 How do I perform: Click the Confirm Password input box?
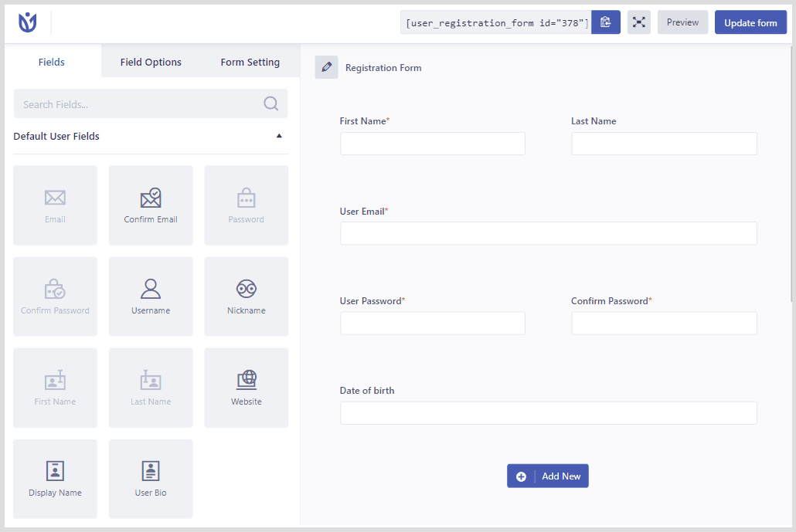(664, 323)
